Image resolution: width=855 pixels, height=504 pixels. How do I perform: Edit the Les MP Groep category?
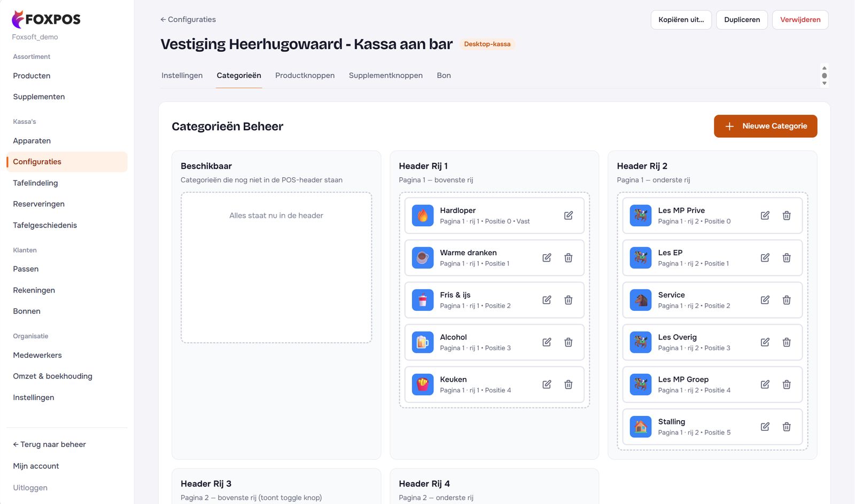click(765, 384)
